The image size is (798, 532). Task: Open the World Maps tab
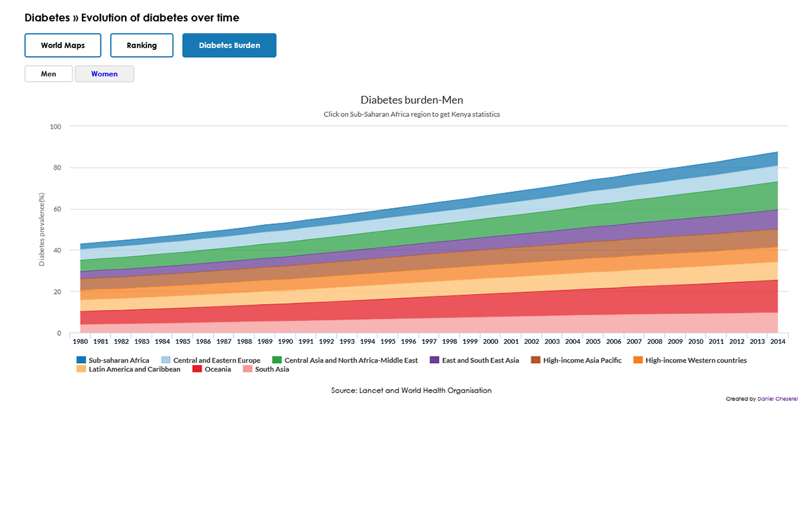(63, 45)
